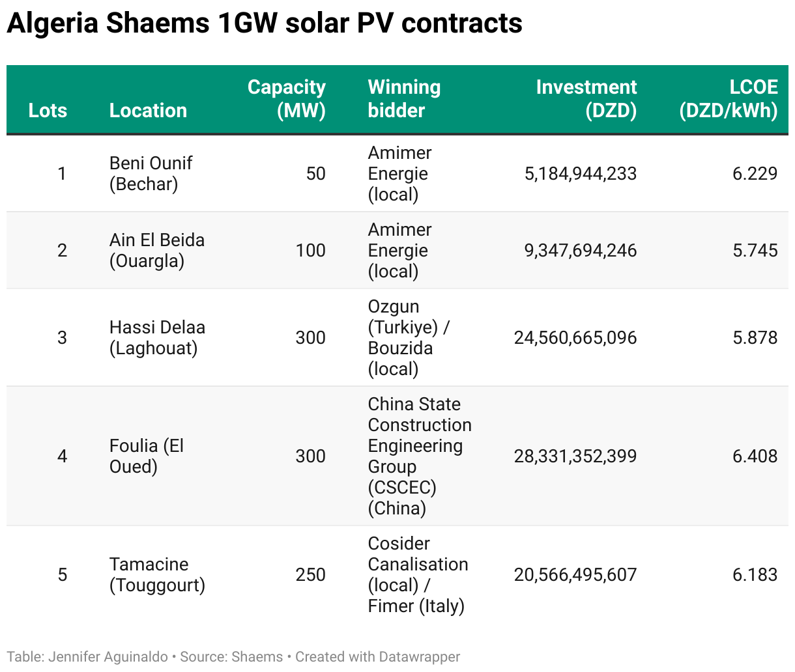Viewport: 795px width, 672px height.
Task: Click the Cosider Canalisation / Fimer bidder cell
Action: point(418,574)
